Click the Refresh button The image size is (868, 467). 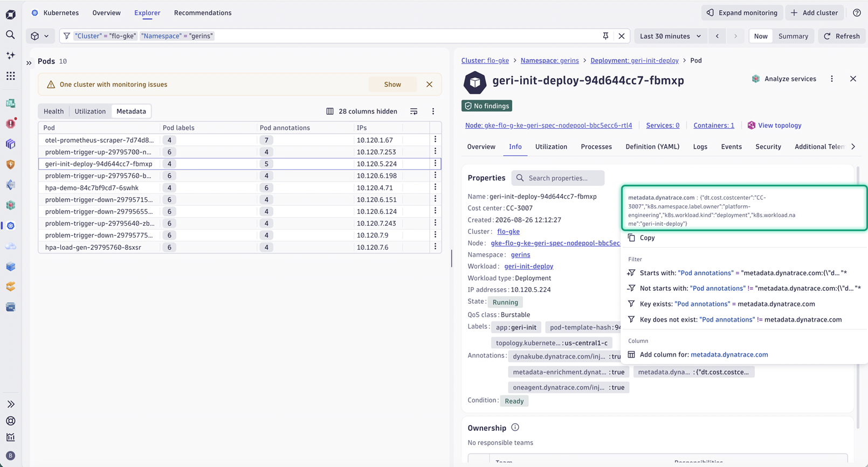pos(842,36)
